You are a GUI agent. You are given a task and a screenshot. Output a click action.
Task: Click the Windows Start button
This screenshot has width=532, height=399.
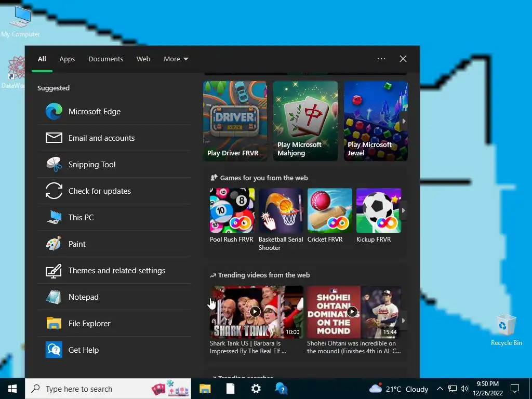(x=12, y=389)
